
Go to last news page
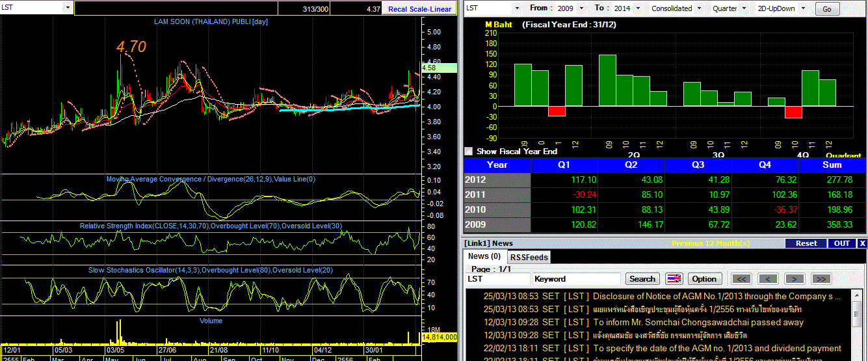821,278
